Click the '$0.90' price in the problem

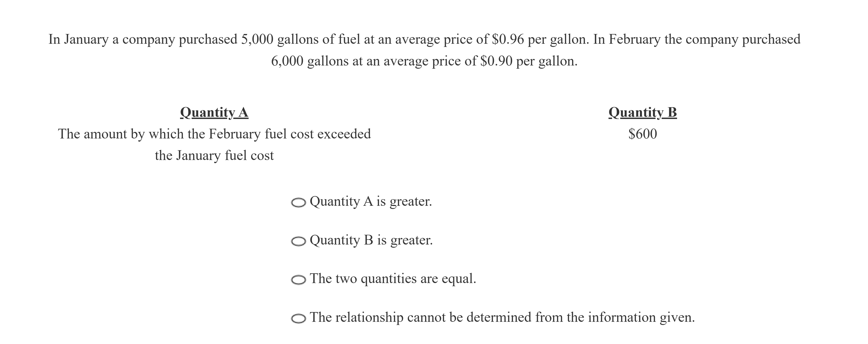(x=496, y=61)
